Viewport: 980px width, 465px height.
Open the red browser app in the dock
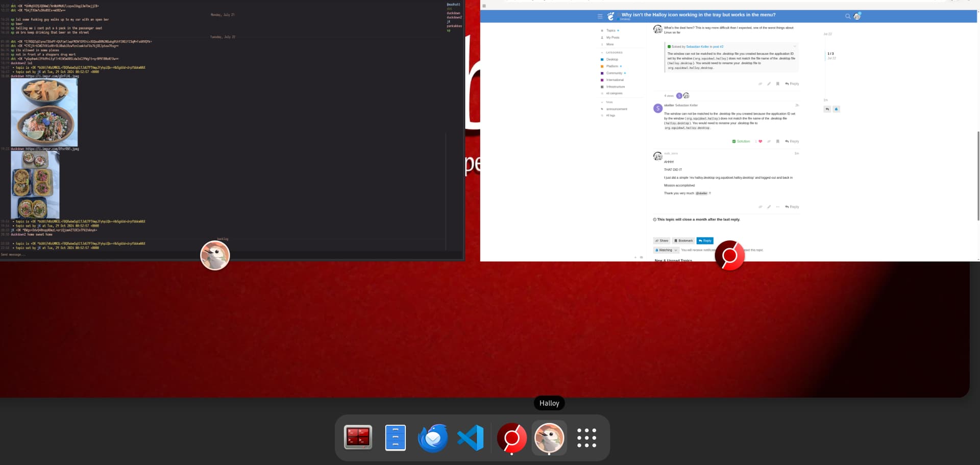point(512,437)
